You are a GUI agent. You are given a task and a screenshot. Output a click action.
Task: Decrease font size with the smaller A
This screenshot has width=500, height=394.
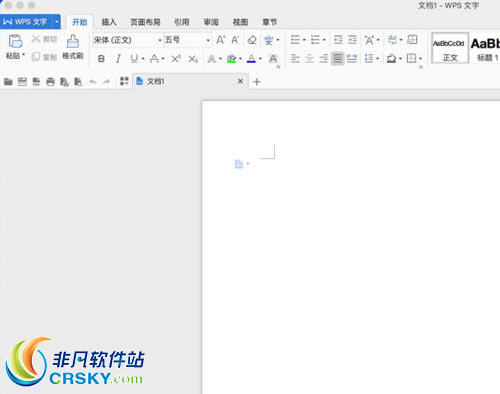[235, 40]
